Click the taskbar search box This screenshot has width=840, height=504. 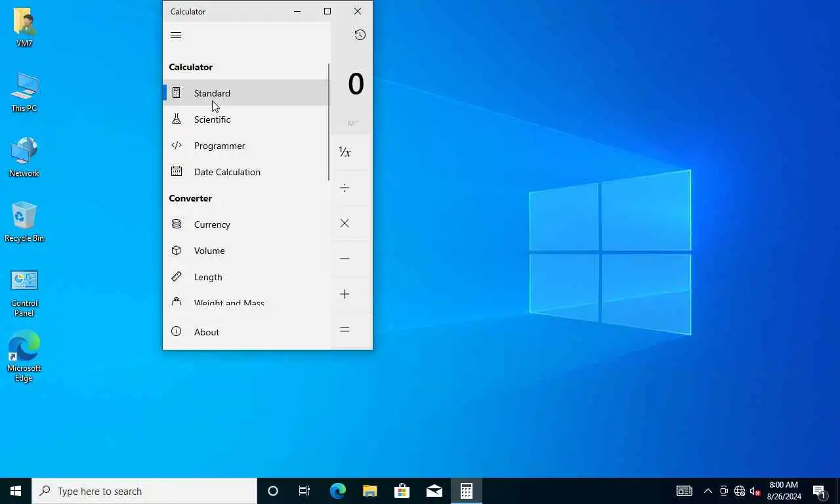(144, 491)
